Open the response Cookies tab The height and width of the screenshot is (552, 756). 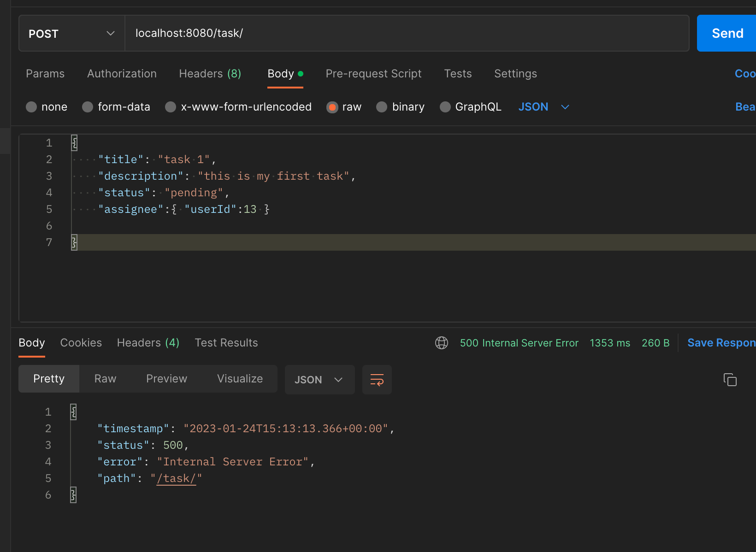click(x=81, y=343)
